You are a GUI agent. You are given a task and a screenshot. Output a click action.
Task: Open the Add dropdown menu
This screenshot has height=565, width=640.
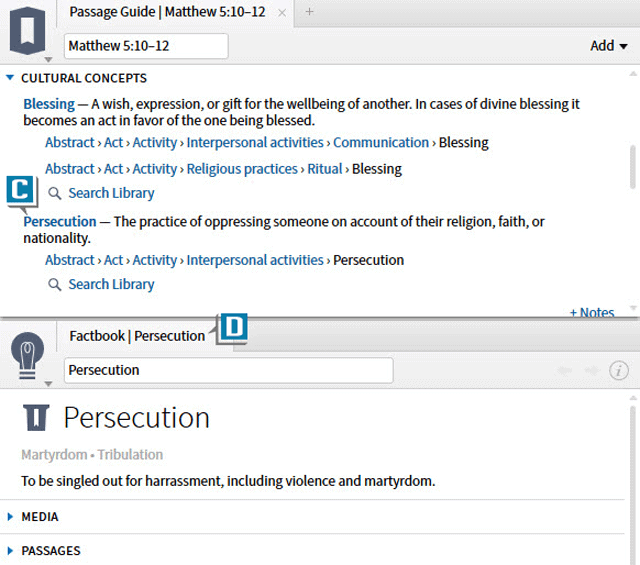click(x=608, y=46)
